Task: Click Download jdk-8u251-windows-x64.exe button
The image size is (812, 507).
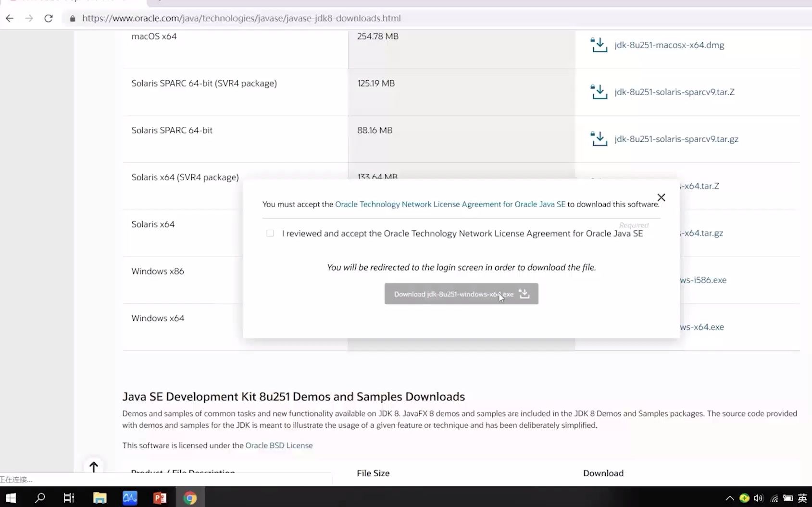Action: pos(461,294)
